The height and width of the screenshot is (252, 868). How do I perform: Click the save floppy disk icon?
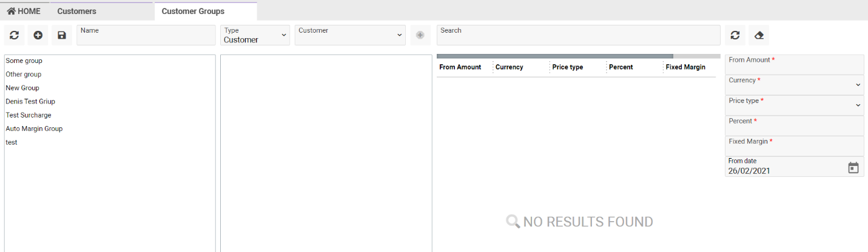pos(61,36)
